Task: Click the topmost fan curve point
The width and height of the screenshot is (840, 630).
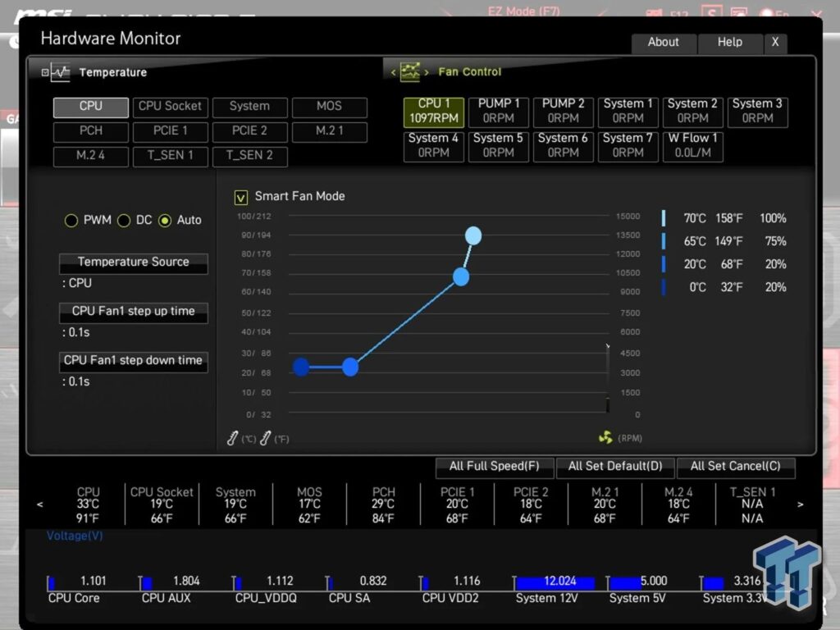Action: [473, 235]
